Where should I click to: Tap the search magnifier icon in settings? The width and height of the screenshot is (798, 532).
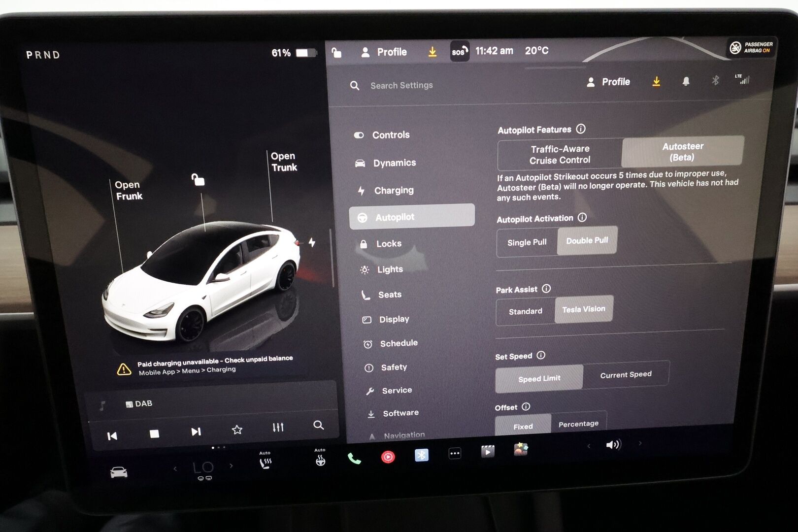tap(354, 86)
